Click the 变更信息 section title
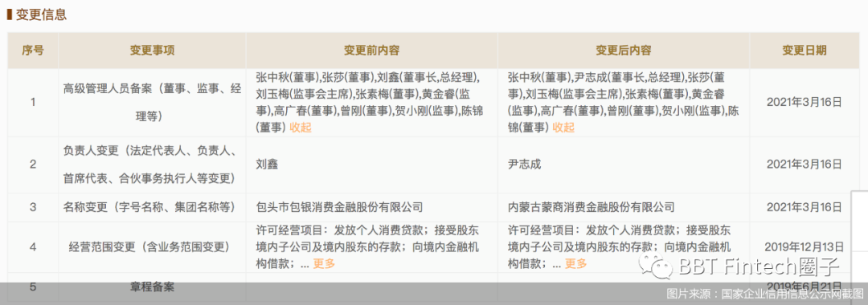The height and width of the screenshot is (305, 868). 42,15
